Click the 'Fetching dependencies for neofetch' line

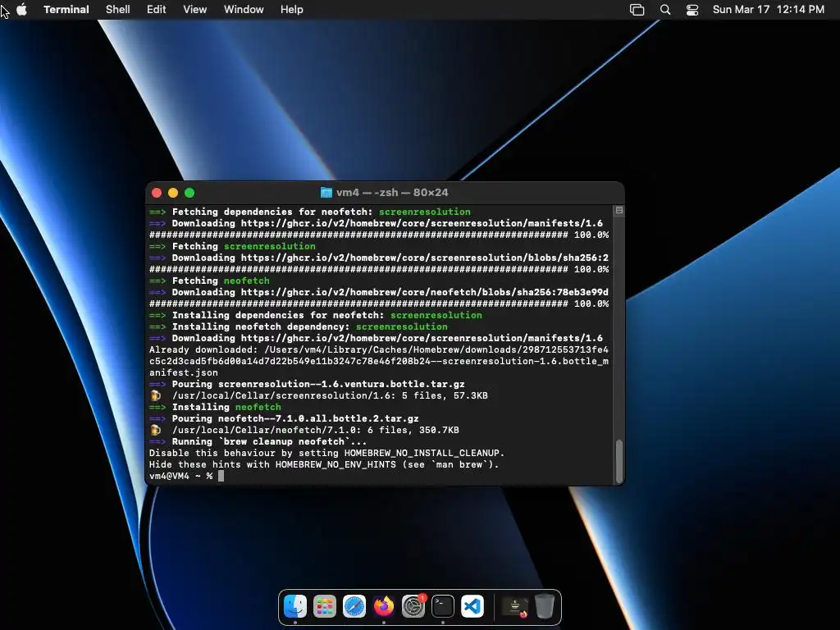(309, 212)
